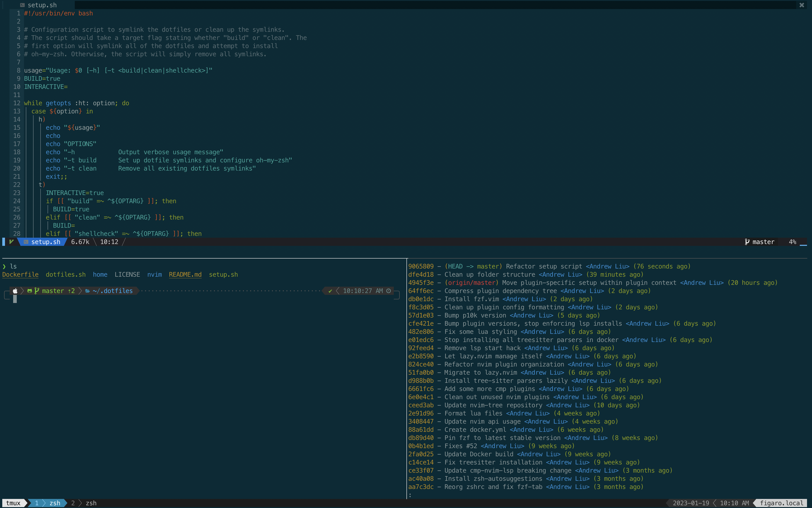This screenshot has width=812, height=508.
Task: Click the zsh cursor block on command line
Action: tap(15, 299)
